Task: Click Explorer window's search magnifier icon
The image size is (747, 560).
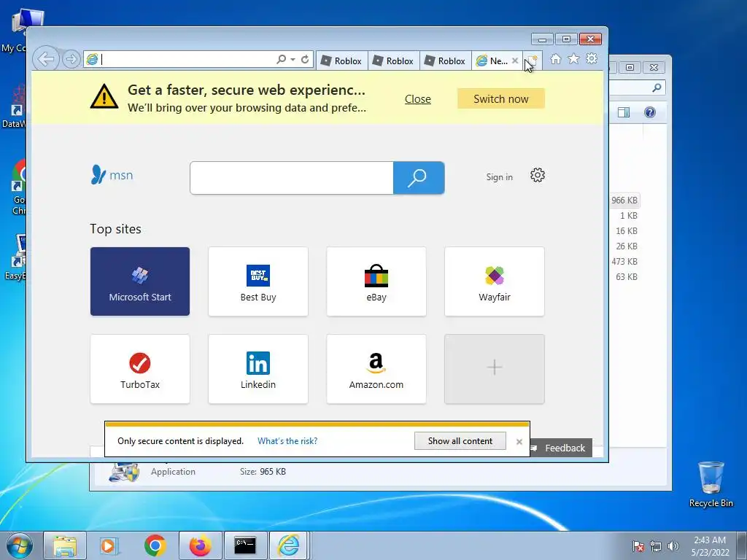Action: click(x=657, y=87)
